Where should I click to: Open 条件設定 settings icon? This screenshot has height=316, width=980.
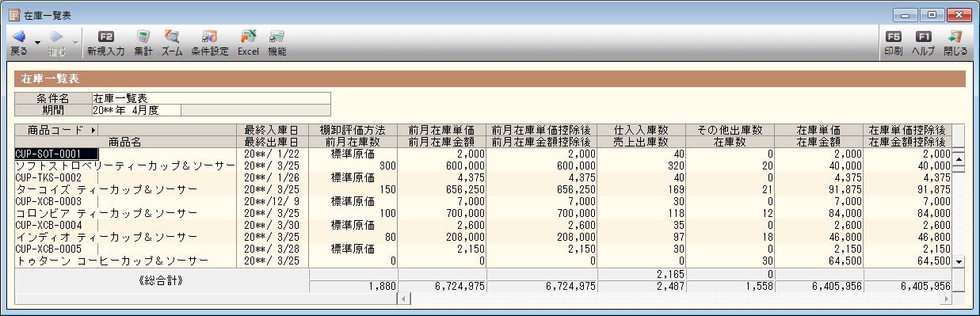tap(210, 36)
